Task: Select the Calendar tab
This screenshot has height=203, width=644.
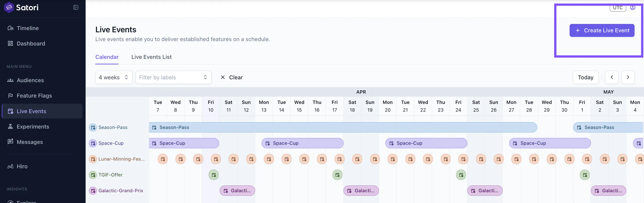Action: (107, 57)
